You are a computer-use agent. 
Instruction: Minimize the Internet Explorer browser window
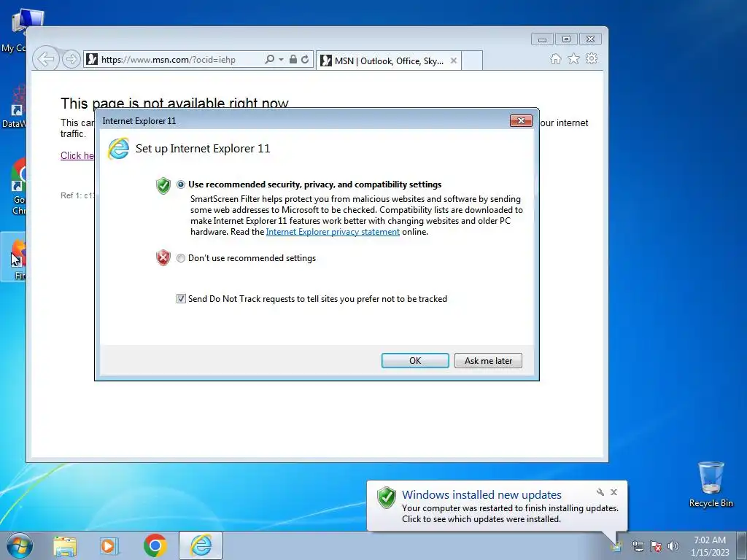coord(542,39)
